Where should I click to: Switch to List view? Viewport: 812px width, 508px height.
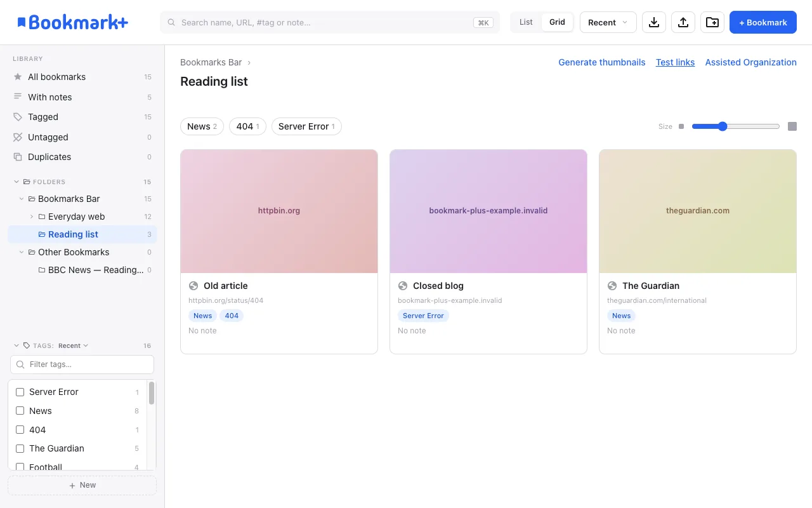point(526,22)
